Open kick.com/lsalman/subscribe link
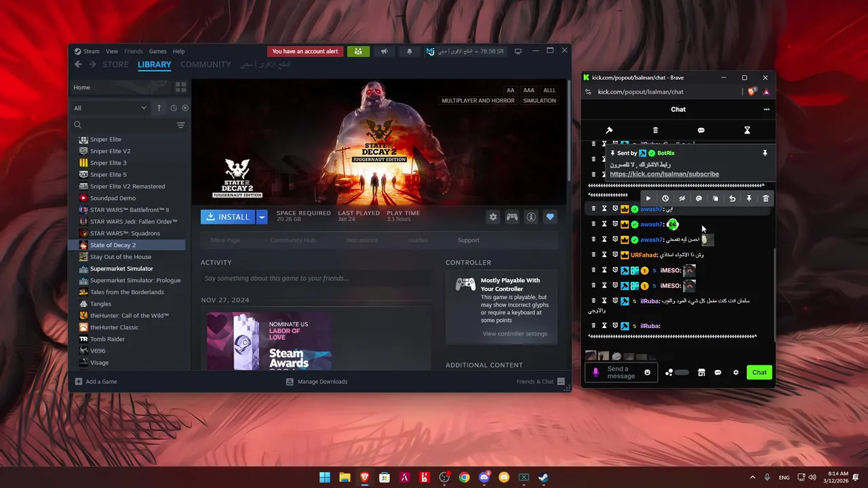Image resolution: width=868 pixels, height=488 pixels. coord(664,174)
